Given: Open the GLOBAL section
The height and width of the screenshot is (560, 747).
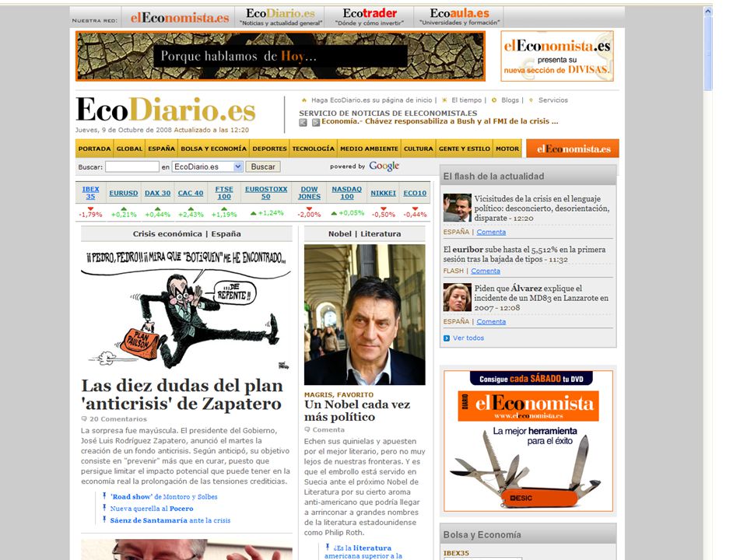Looking at the screenshot, I should click(130, 149).
